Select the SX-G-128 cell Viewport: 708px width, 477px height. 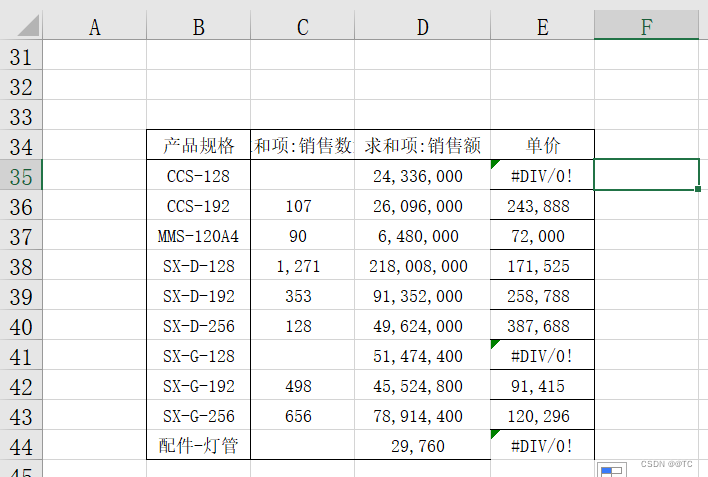coord(199,356)
